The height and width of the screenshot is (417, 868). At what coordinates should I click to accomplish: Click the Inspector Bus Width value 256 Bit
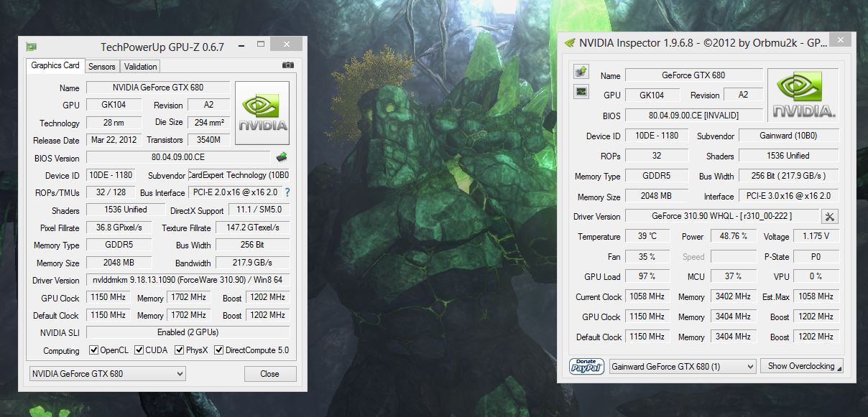pyautogui.click(x=788, y=176)
